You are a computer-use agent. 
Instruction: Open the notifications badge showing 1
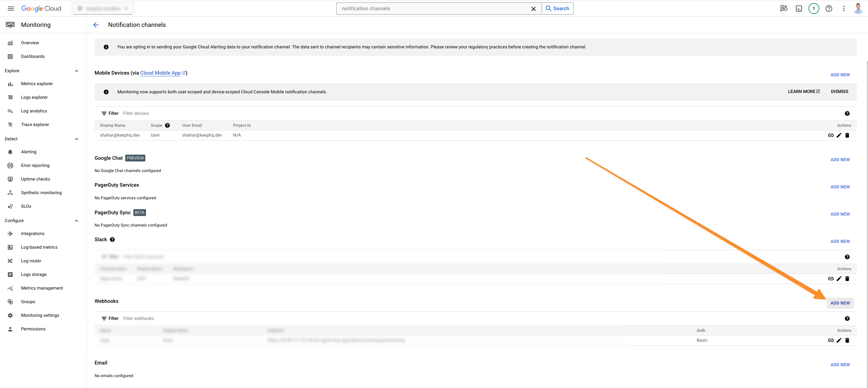pyautogui.click(x=814, y=9)
